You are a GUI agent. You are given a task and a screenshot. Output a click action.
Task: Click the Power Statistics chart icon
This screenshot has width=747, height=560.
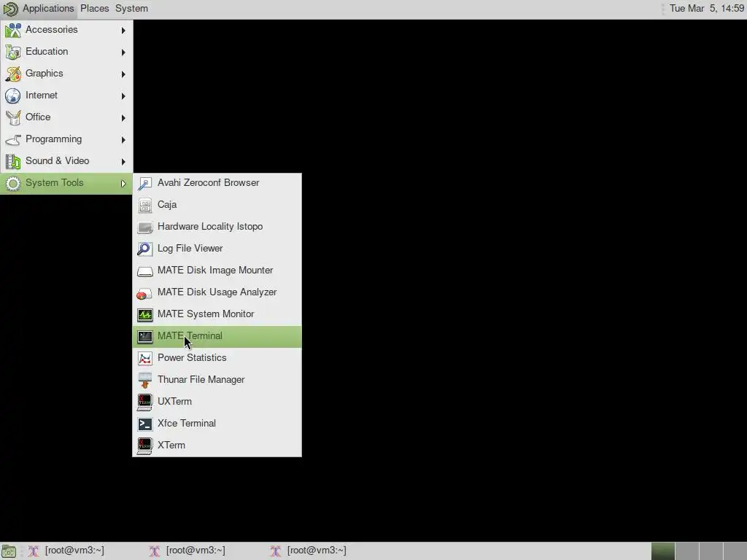coord(145,359)
